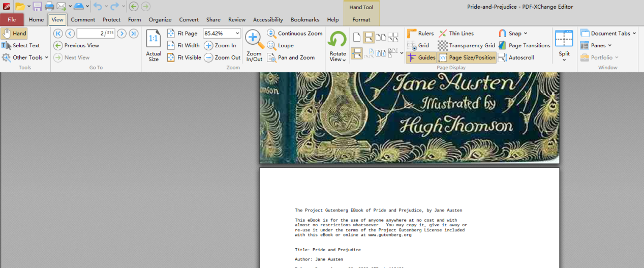
Task: Activate the Select Text tool
Action: pyautogui.click(x=21, y=45)
